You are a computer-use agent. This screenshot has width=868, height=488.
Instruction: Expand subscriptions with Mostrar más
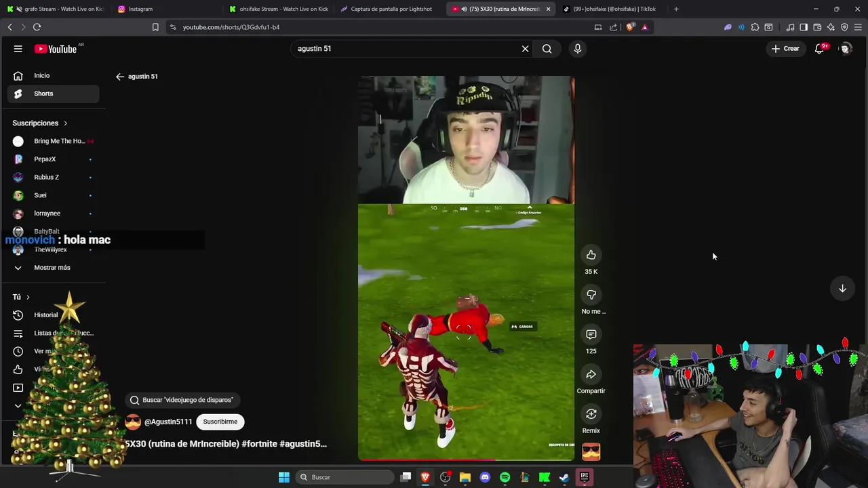[53, 268]
